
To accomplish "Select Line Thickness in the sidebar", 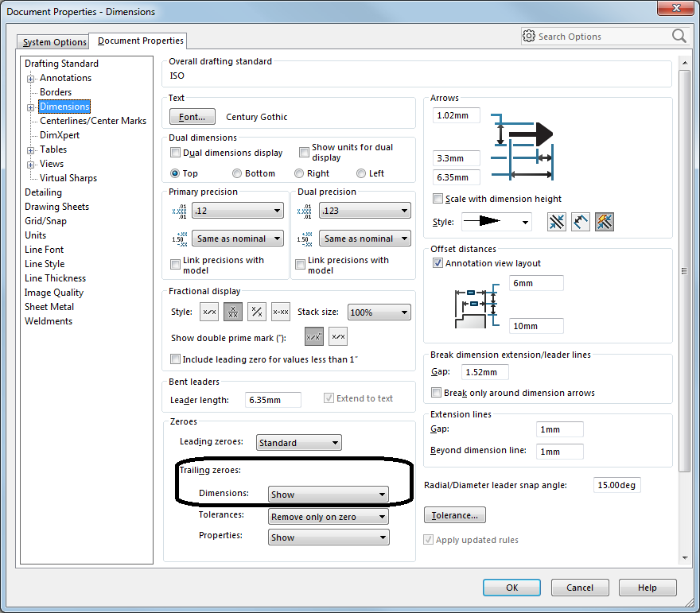I will pyautogui.click(x=55, y=278).
